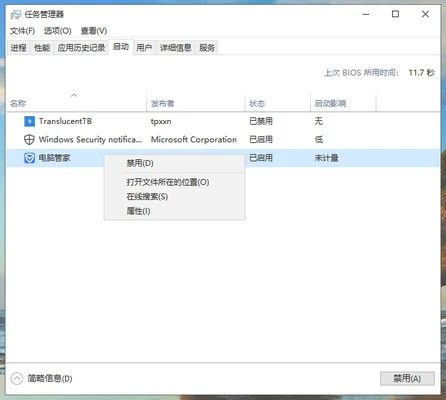446x400 pixels.
Task: Click 已启用 status of 电脑管家
Action: click(261, 158)
